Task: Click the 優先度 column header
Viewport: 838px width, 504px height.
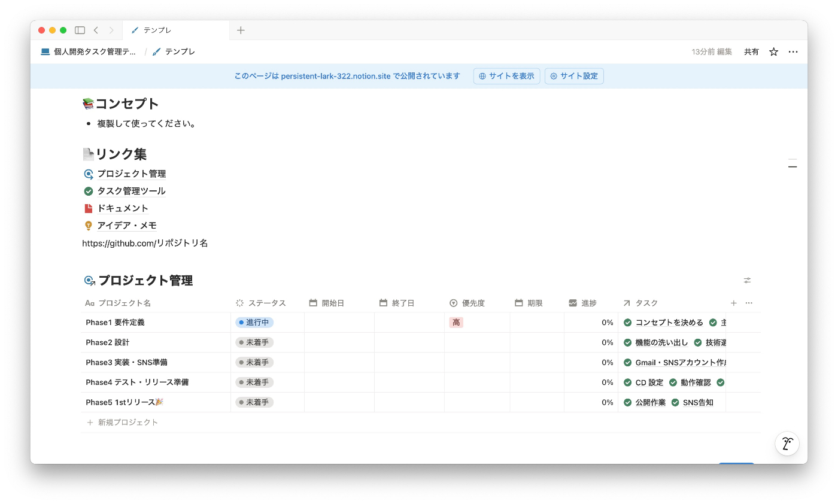Action: [x=477, y=303]
